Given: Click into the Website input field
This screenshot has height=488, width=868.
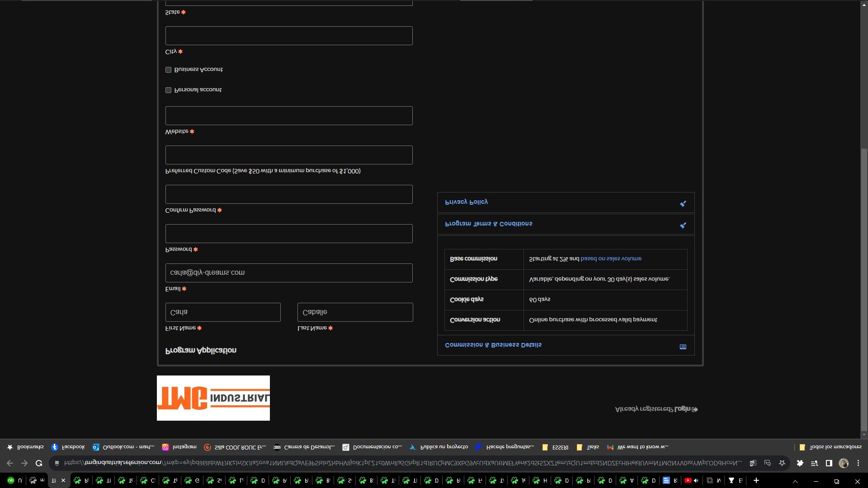Looking at the screenshot, I should coord(289,116).
